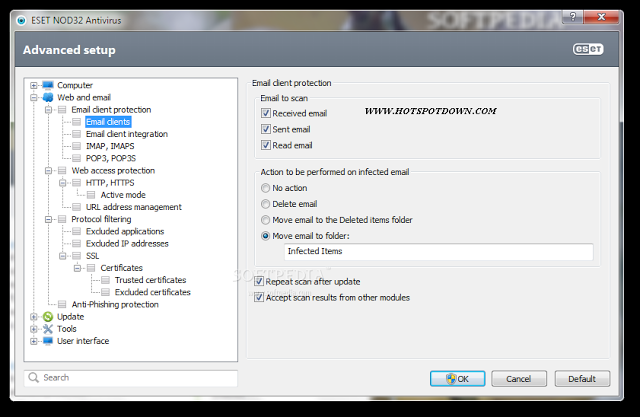Uncheck Received email checkbox
Screen dimensions: 640x417
(266, 113)
